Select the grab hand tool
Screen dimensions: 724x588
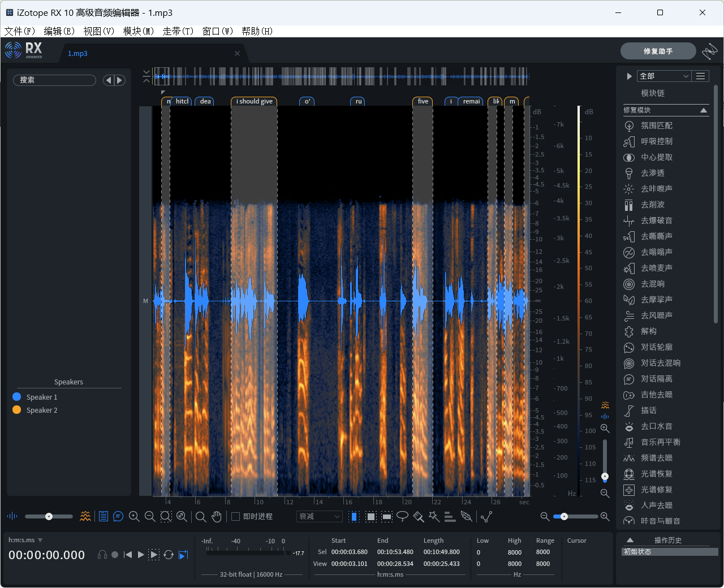pos(217,516)
